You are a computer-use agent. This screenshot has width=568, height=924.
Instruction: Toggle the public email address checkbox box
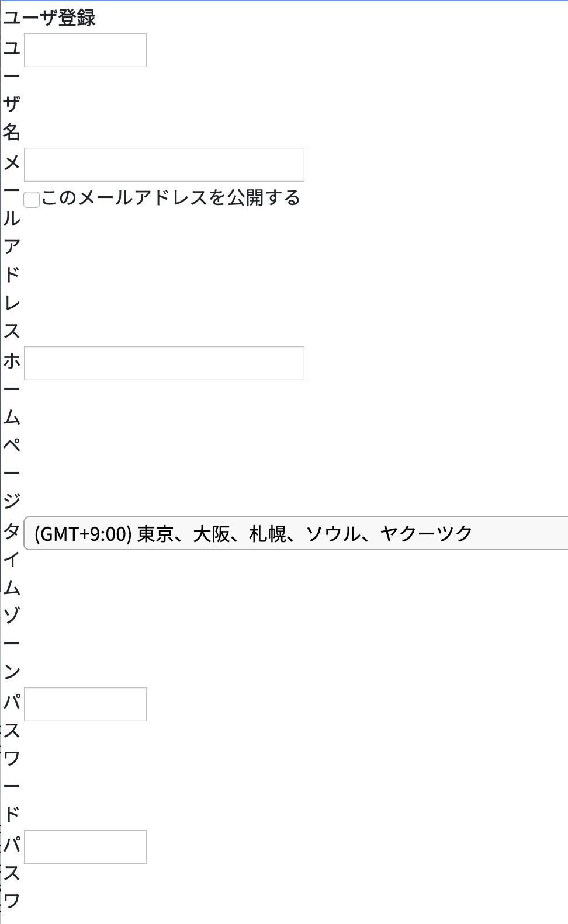[x=32, y=200]
